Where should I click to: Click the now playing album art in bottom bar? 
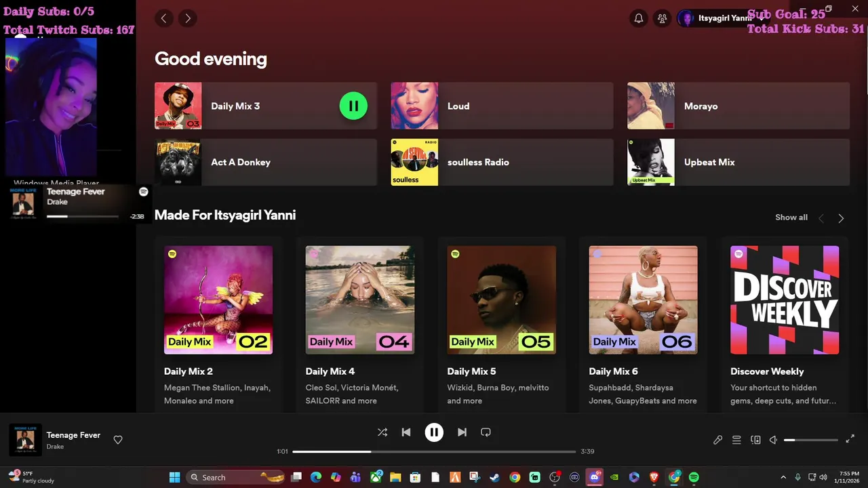[x=25, y=440]
